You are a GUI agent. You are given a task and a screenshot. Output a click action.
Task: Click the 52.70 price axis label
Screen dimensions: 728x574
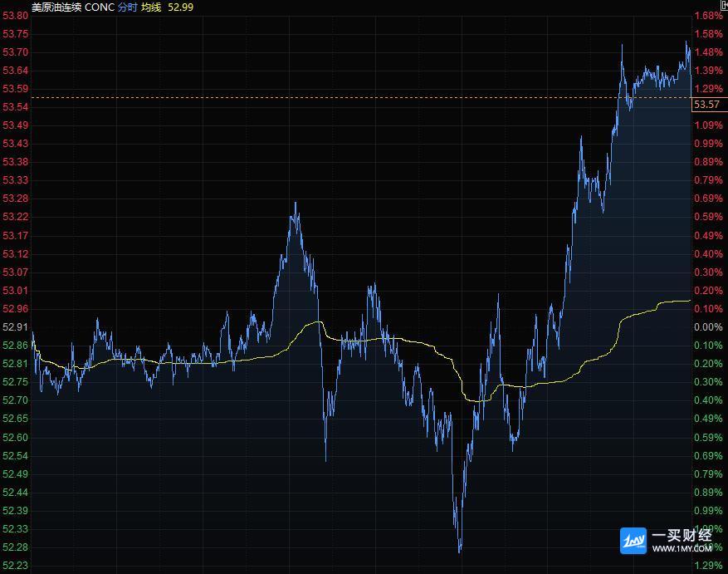click(15, 400)
